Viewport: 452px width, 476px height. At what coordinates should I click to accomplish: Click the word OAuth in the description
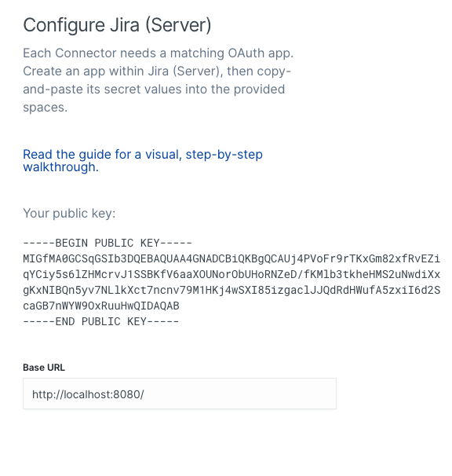coord(246,53)
